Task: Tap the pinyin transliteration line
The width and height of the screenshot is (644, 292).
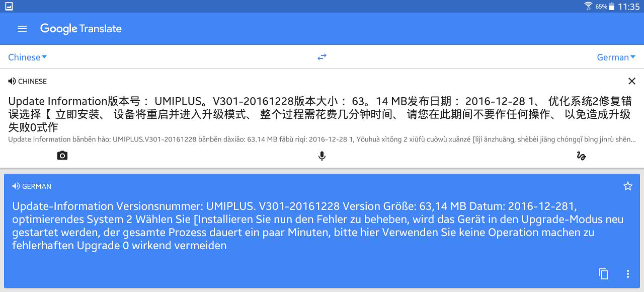Action: 322,139
